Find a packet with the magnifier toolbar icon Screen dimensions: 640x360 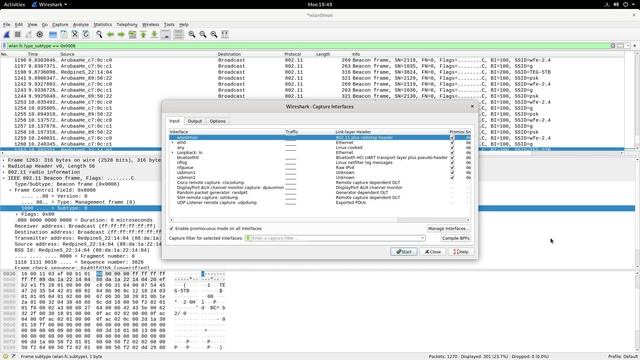(x=99, y=35)
